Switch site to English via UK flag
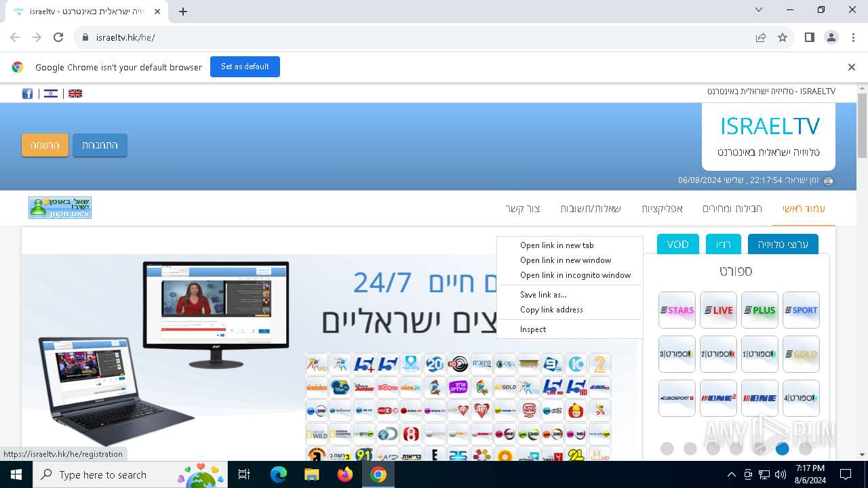Image resolution: width=868 pixels, height=488 pixels. click(75, 94)
